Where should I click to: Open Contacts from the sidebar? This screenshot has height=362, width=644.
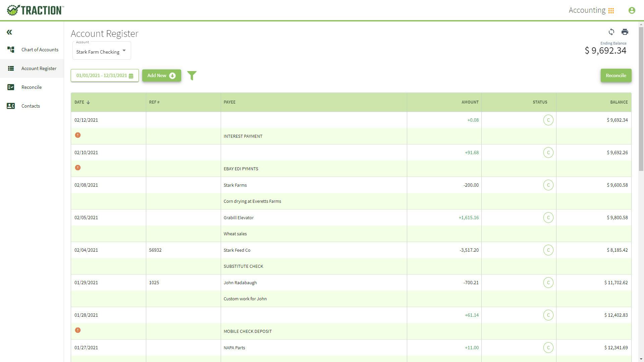pyautogui.click(x=31, y=106)
